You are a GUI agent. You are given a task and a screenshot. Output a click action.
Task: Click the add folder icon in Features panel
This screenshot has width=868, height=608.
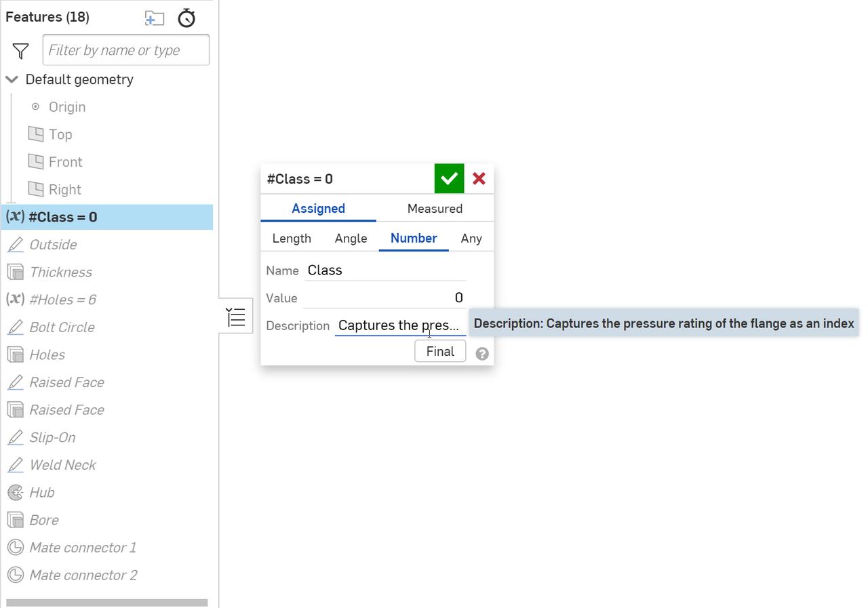pyautogui.click(x=154, y=18)
